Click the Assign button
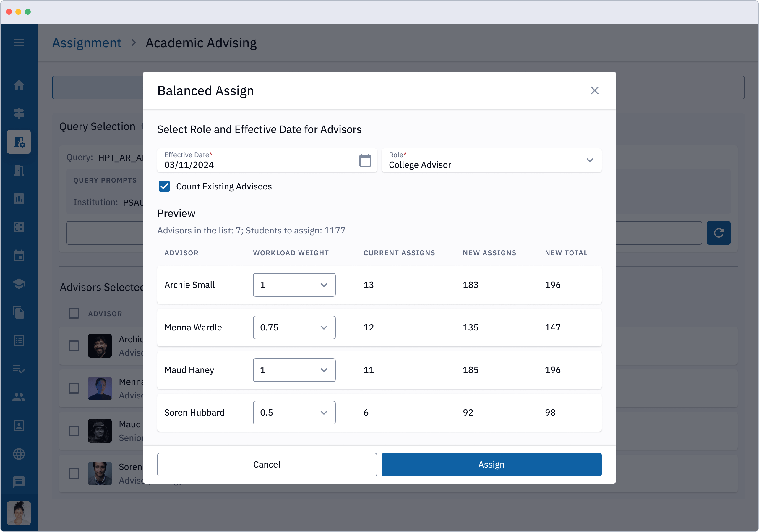This screenshot has width=759, height=532. pos(491,465)
